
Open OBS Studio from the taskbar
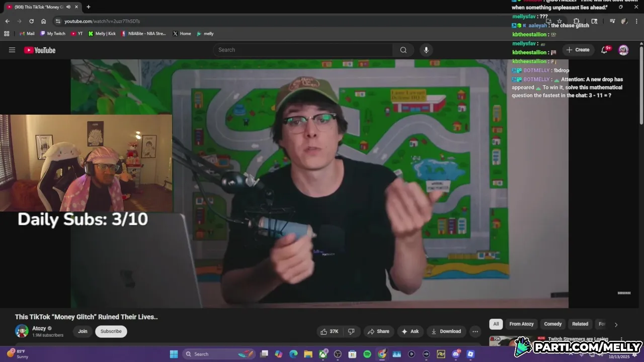[338, 354]
